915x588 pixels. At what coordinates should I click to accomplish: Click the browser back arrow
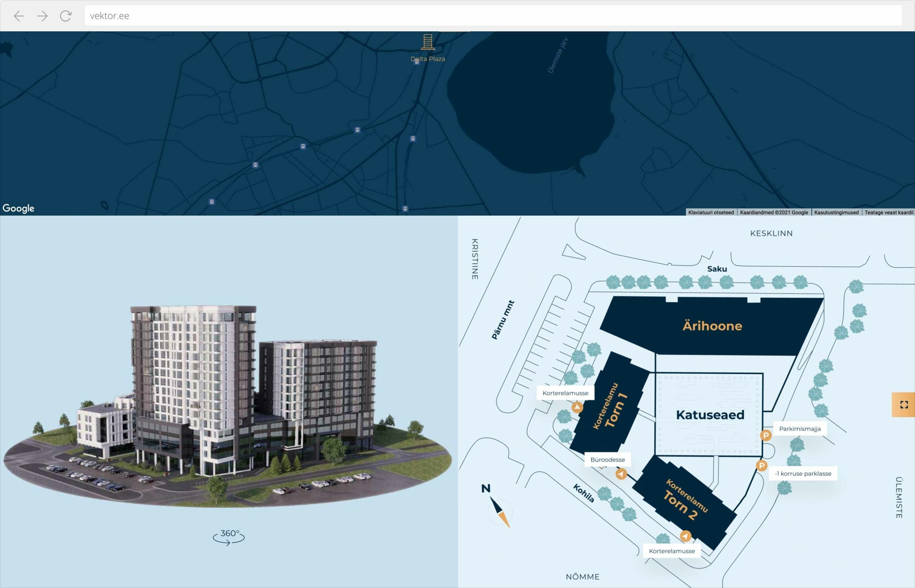(19, 16)
